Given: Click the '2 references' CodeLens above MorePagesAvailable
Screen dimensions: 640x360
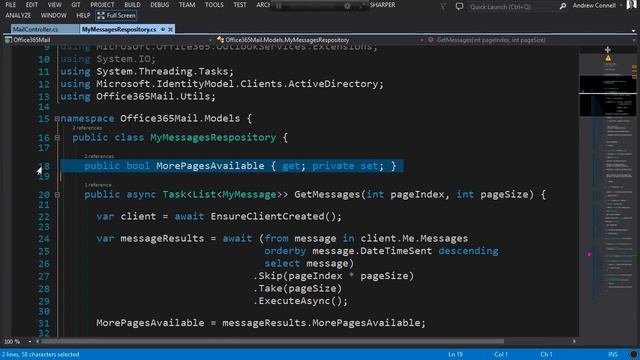Looking at the screenshot, I should (99, 156).
